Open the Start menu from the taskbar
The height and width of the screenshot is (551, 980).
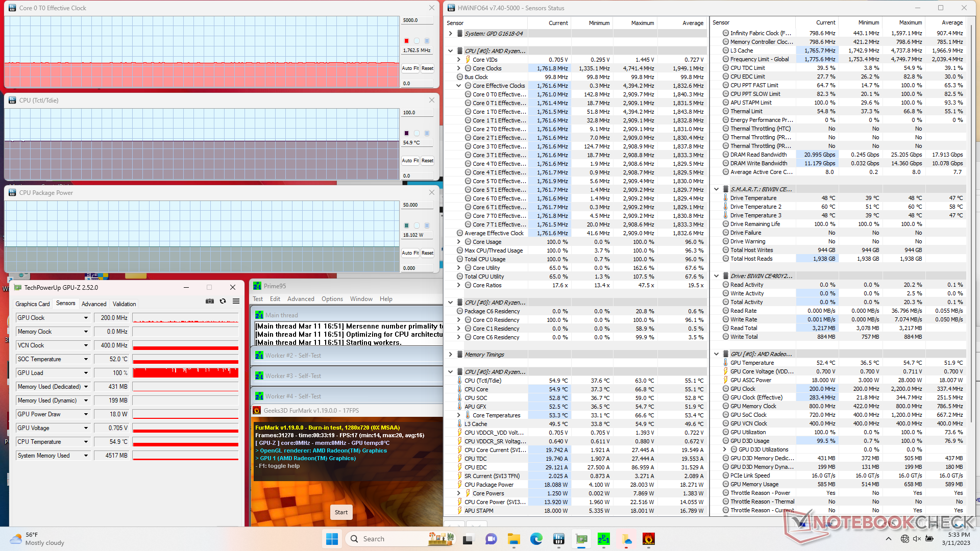pos(332,539)
